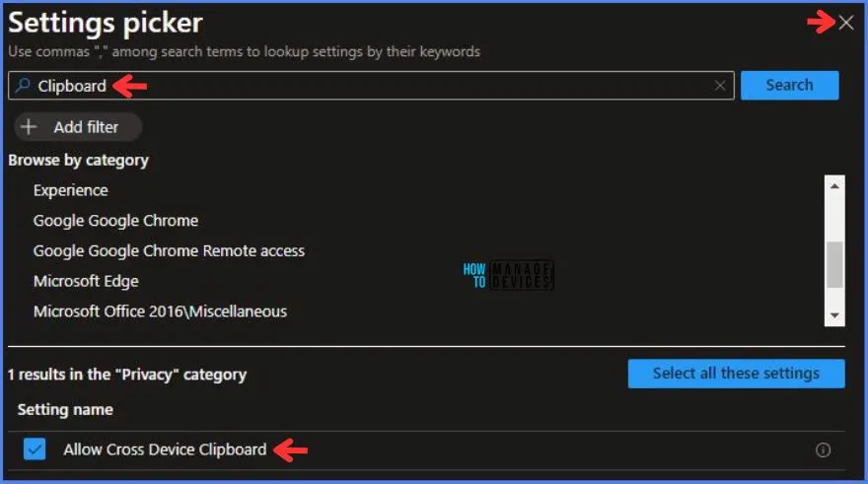
Task: Click the magnifier icon in search box
Action: pyautogui.click(x=23, y=85)
